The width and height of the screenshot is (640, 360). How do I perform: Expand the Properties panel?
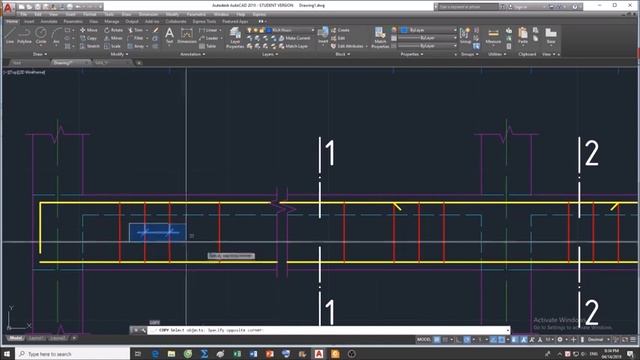pos(411,54)
